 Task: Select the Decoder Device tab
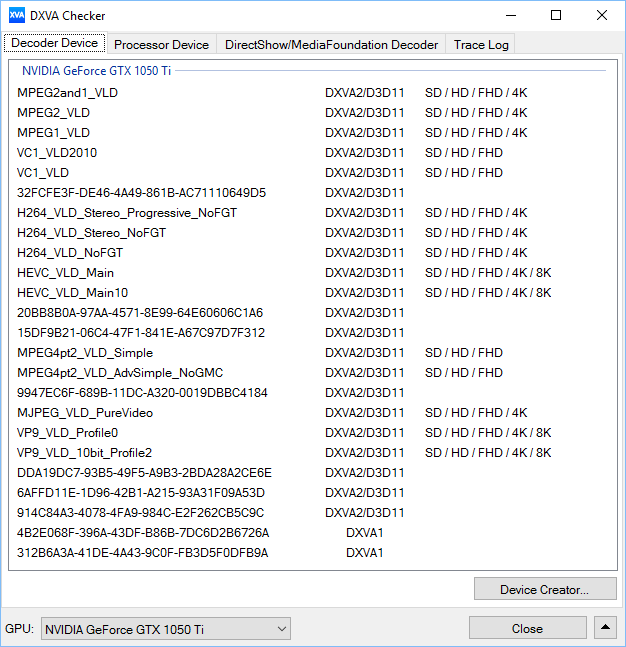[x=54, y=43]
